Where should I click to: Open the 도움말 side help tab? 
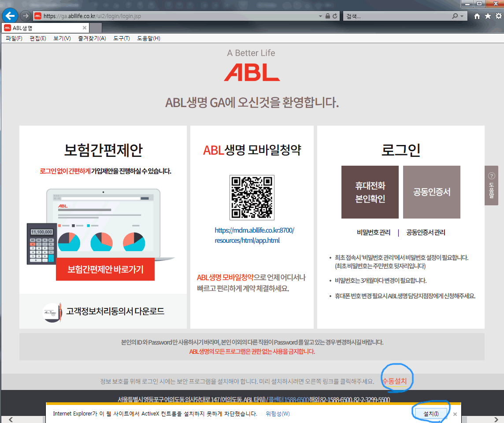pyautogui.click(x=492, y=186)
